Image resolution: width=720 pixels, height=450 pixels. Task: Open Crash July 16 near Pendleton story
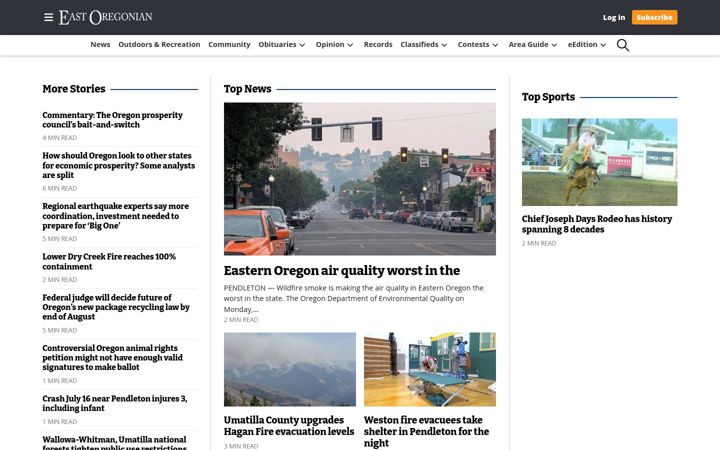tap(115, 403)
